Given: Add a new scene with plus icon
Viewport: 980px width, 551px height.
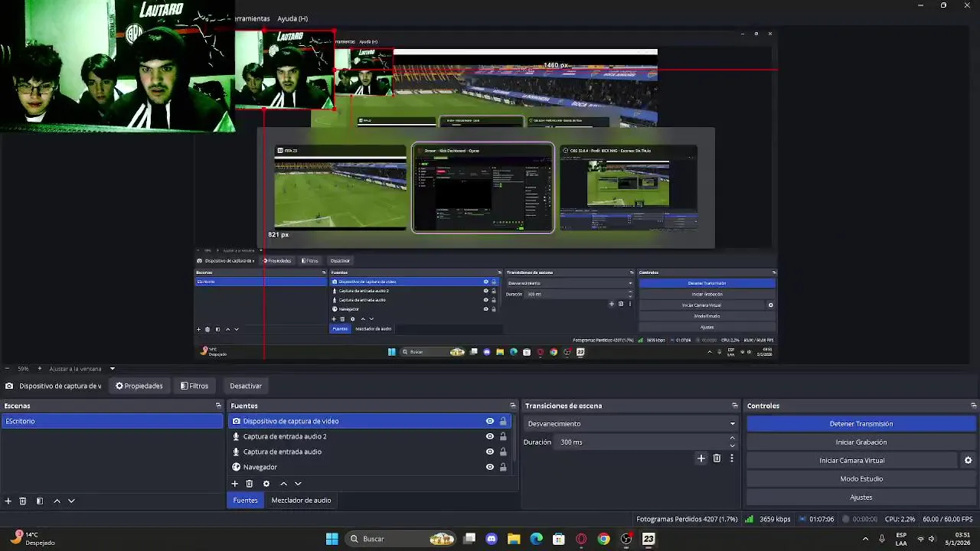Looking at the screenshot, I should pos(8,500).
